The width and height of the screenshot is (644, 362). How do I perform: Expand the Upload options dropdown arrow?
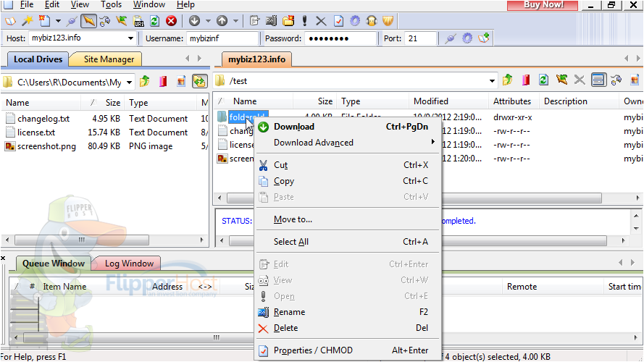coord(235,20)
